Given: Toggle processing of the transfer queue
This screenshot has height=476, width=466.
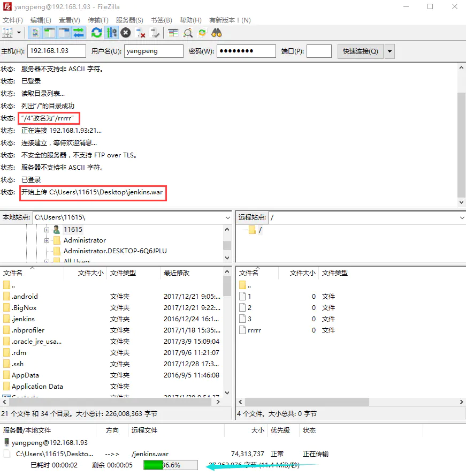Looking at the screenshot, I should [x=112, y=33].
